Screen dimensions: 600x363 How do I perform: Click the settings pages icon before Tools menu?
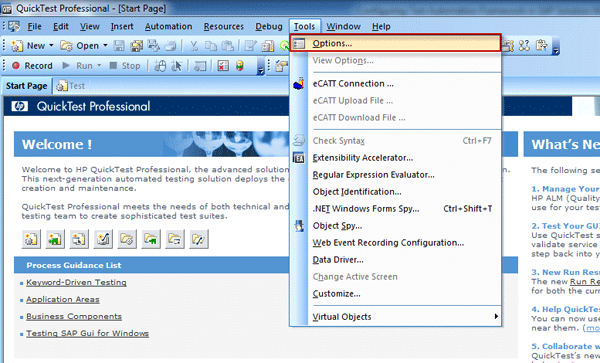(x=267, y=46)
